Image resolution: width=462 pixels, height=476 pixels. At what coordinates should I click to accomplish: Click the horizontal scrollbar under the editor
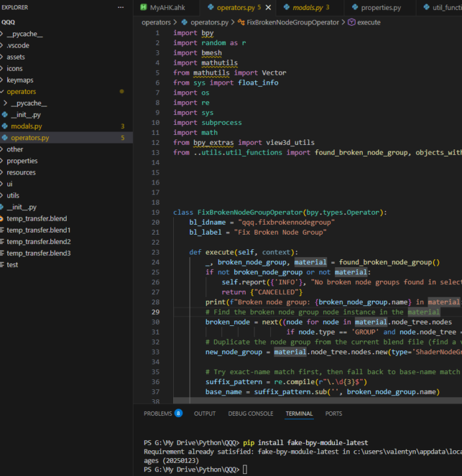click(317, 401)
